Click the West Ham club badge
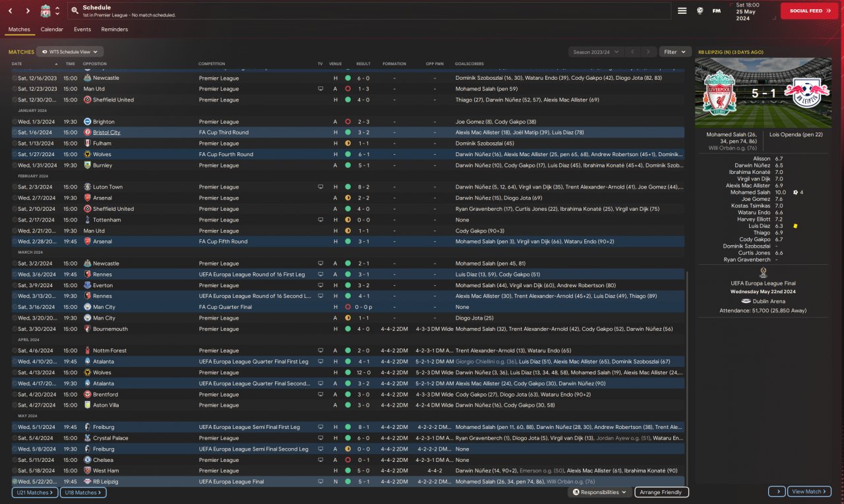 click(87, 471)
